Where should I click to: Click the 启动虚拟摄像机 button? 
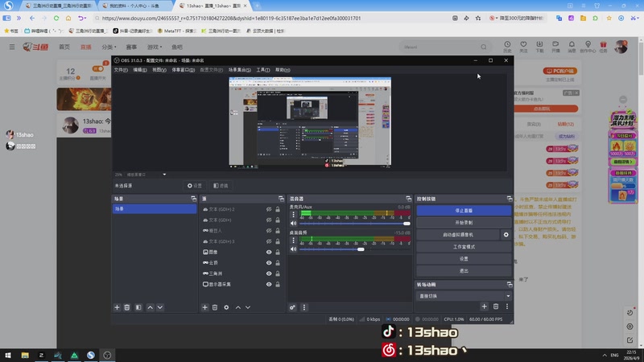click(458, 235)
